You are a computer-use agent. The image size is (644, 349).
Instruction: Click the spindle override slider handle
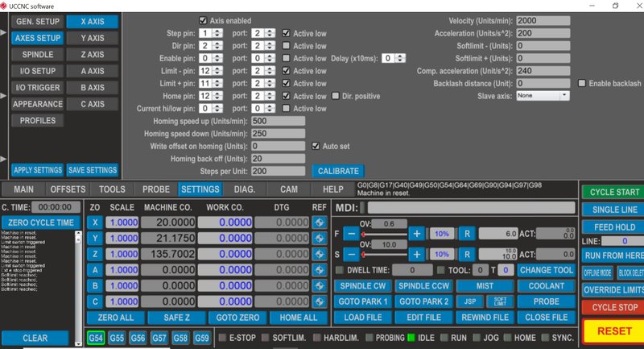click(363, 255)
